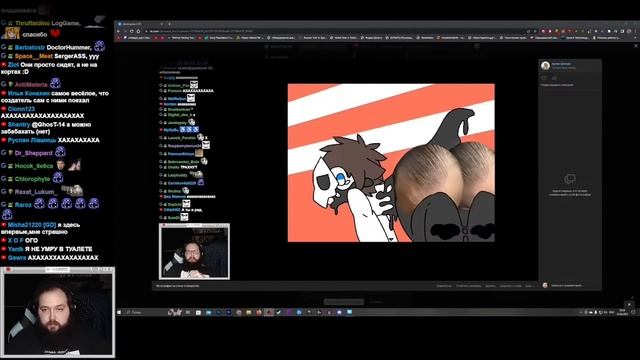Open the Windows notification center
Image resolution: width=640 pixels, height=360 pixels.
click(x=633, y=312)
